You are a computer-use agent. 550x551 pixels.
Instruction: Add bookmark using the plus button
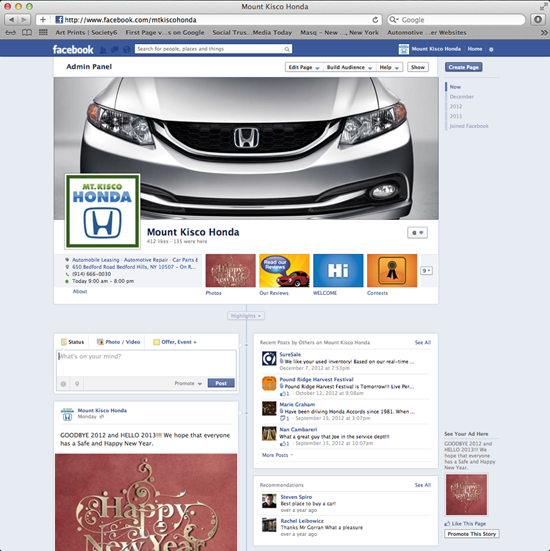43,20
